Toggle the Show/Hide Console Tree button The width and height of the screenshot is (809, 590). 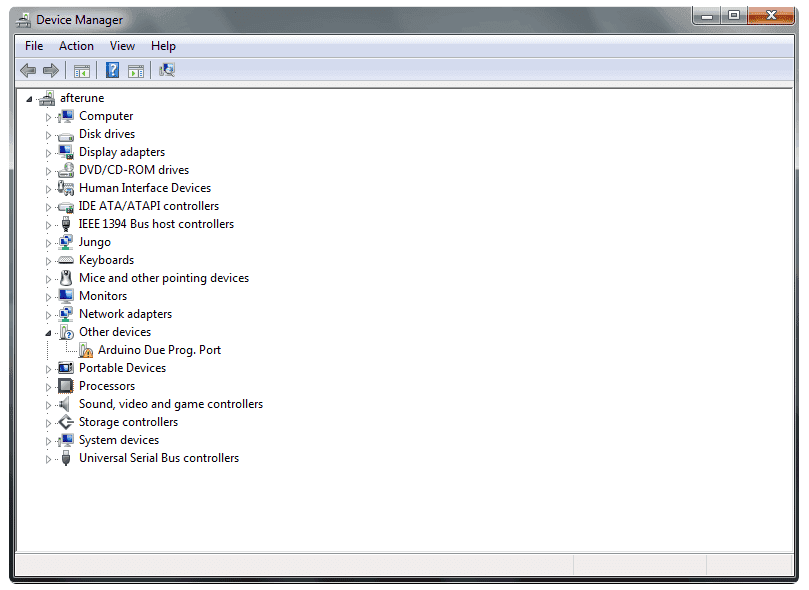(x=82, y=70)
